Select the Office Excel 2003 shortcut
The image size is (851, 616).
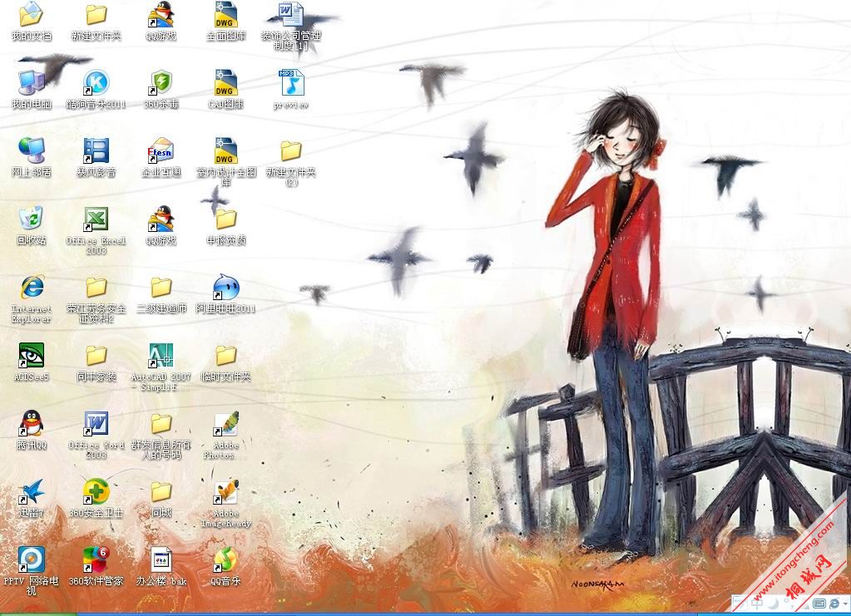pyautogui.click(x=96, y=219)
